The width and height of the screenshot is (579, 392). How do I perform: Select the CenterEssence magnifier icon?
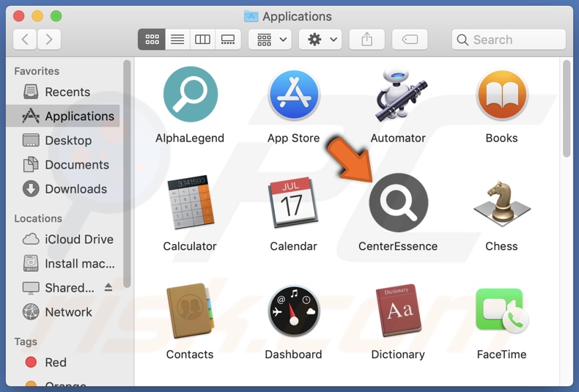pos(399,203)
